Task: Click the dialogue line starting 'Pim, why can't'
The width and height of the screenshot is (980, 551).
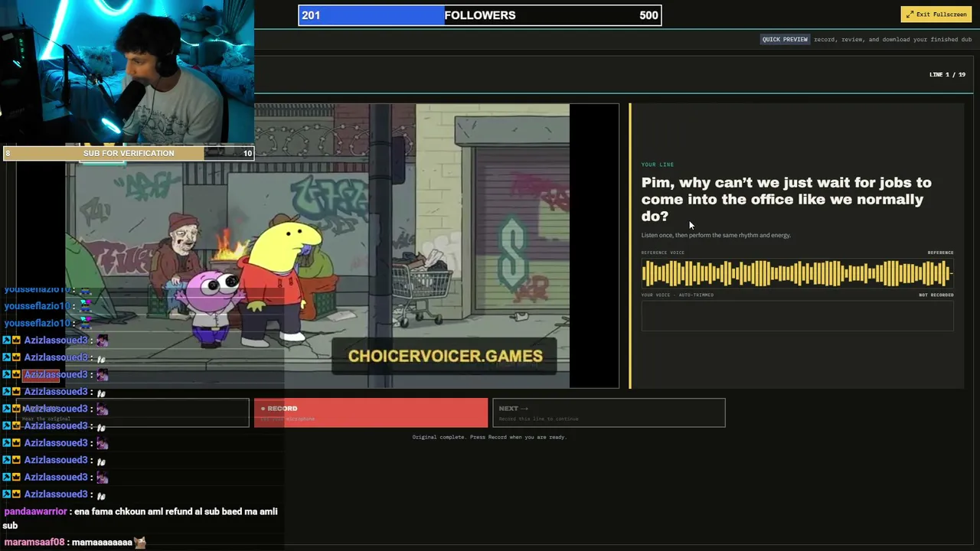Action: pos(786,199)
